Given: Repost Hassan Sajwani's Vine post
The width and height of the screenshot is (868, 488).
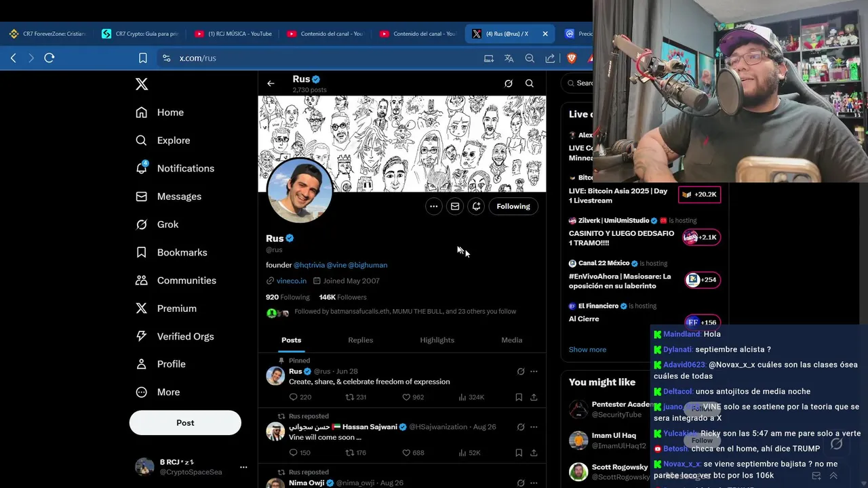Looking at the screenshot, I should coord(355,453).
